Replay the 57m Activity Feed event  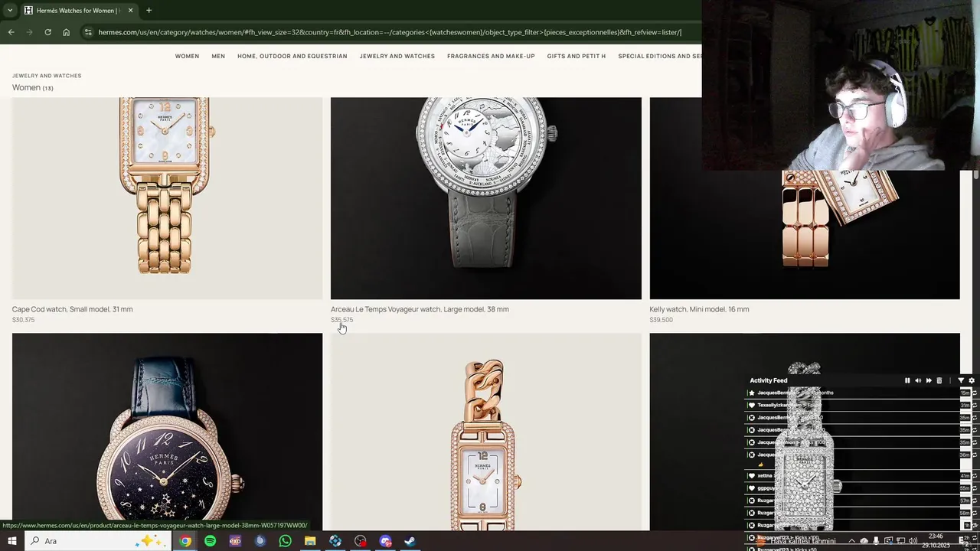point(975,500)
